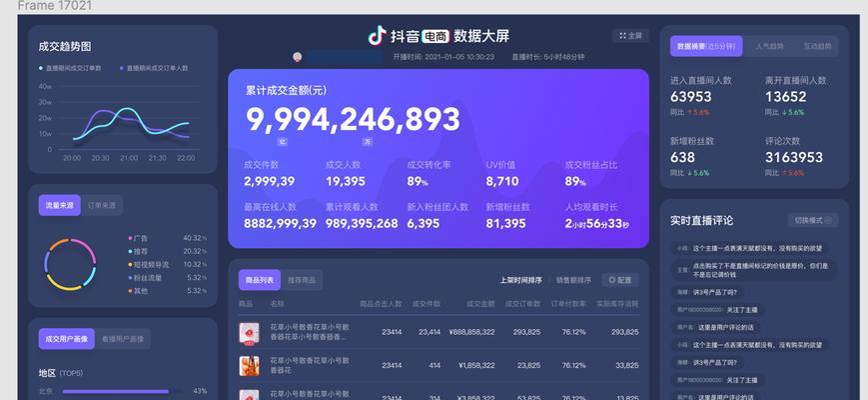This screenshot has height=400, width=868.
Task: Select the 订单来源 tab
Action: coord(102,206)
